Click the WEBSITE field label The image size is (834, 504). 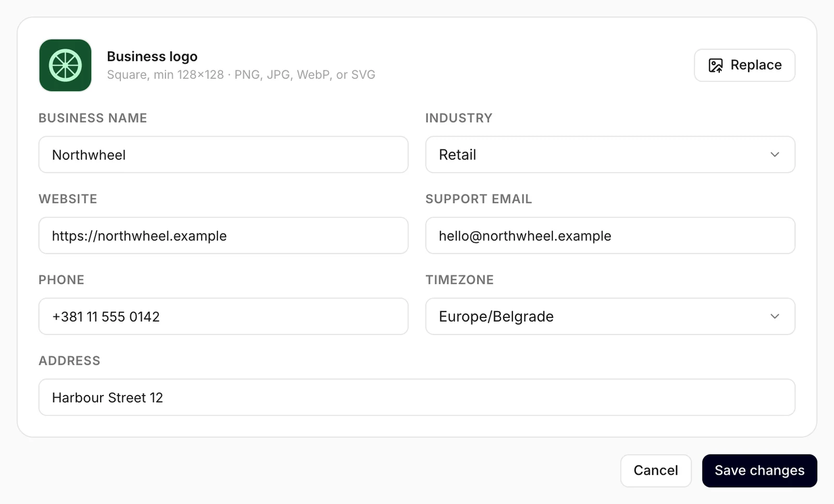coord(68,199)
